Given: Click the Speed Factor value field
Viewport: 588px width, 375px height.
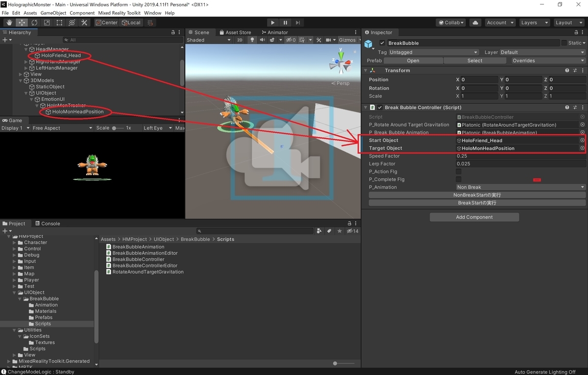Looking at the screenshot, I should [x=520, y=156].
